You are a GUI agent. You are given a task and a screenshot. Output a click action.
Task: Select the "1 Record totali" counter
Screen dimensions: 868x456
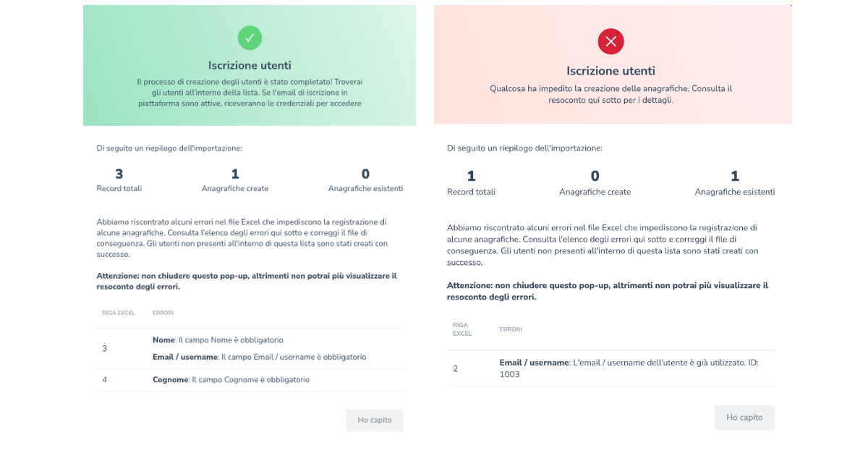(471, 183)
